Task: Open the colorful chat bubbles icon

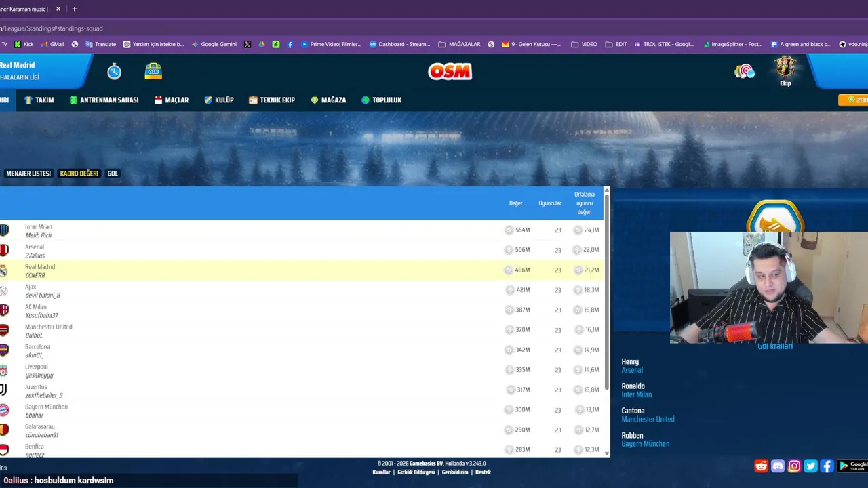Action: point(744,71)
